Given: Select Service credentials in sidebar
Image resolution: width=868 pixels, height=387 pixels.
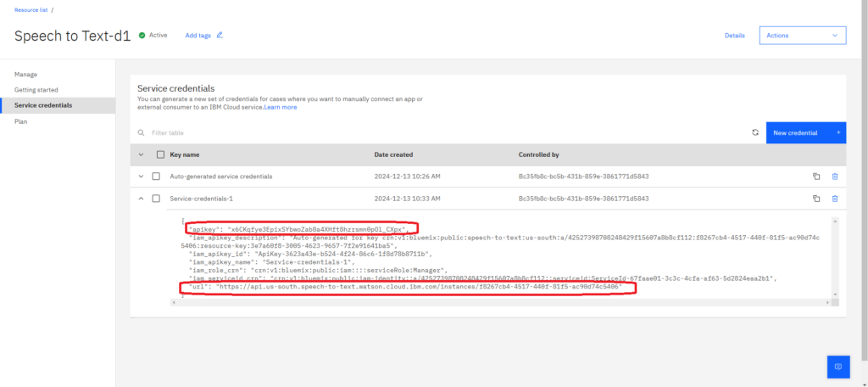Looking at the screenshot, I should [58, 105].
